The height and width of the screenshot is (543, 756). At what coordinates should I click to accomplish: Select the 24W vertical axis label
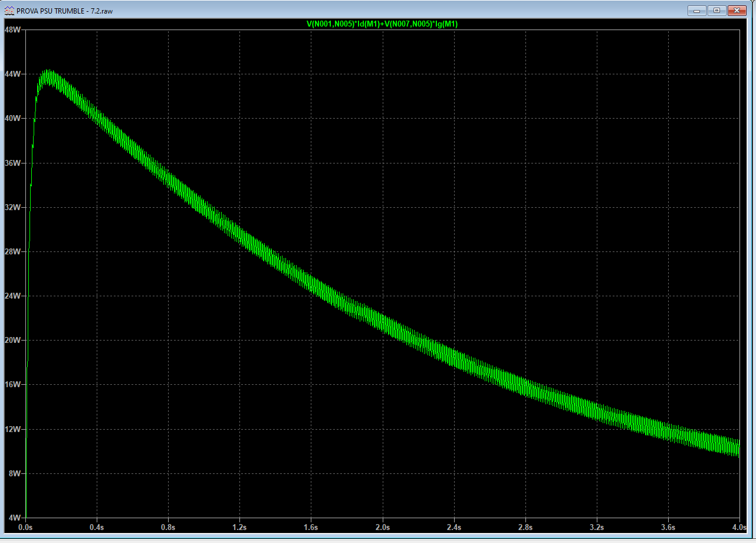tap(13, 296)
